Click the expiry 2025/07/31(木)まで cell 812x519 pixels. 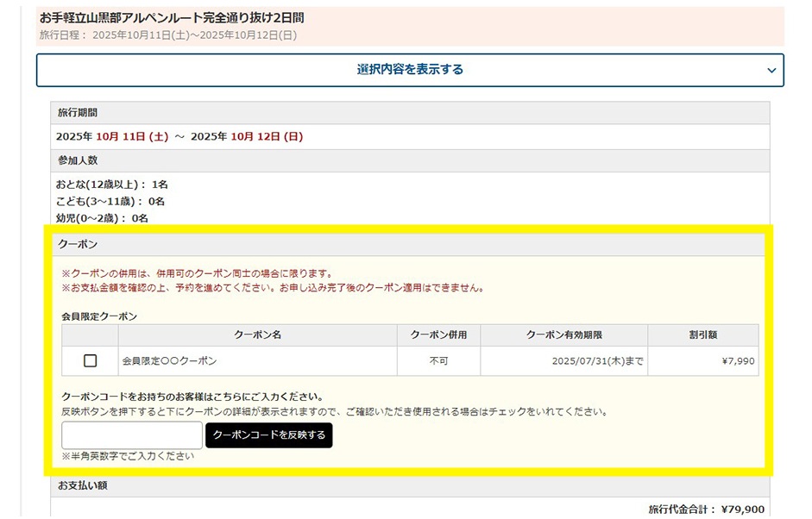(x=564, y=360)
